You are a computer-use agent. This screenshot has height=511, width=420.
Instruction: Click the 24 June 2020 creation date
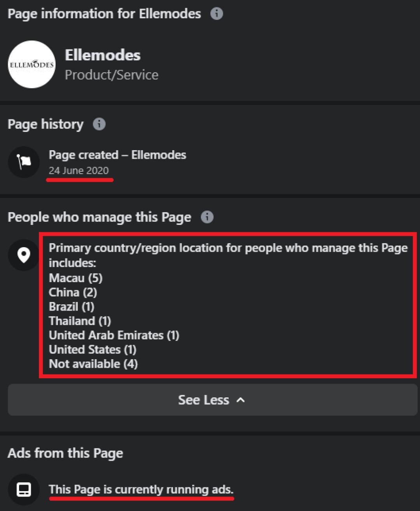click(x=79, y=170)
